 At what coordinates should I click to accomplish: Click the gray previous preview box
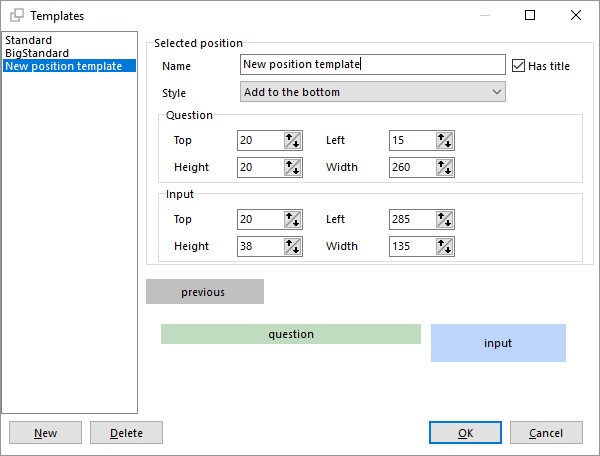click(x=205, y=292)
